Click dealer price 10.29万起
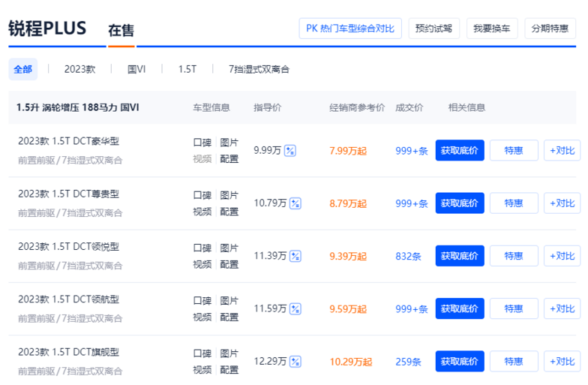 [x=351, y=362]
